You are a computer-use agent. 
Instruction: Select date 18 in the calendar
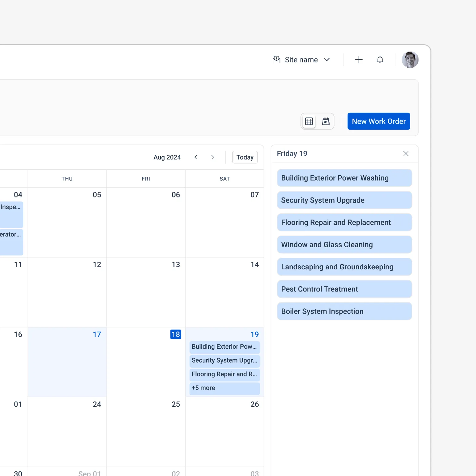point(176,334)
